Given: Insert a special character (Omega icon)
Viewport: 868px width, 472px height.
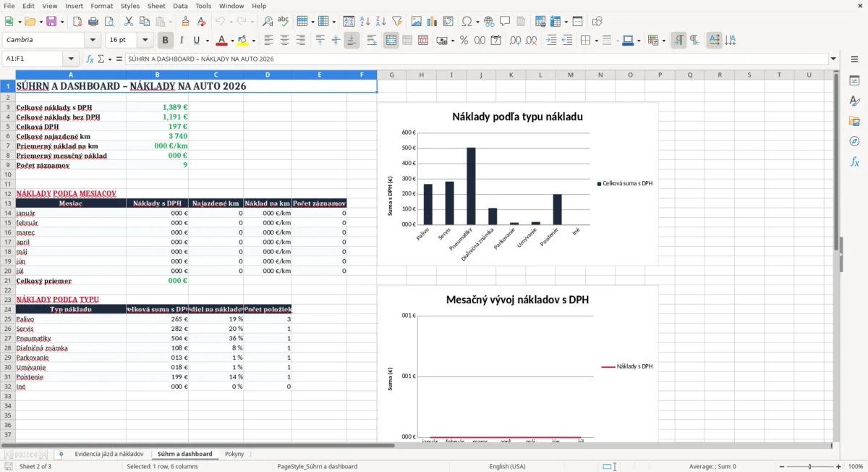Looking at the screenshot, I should coord(467,22).
